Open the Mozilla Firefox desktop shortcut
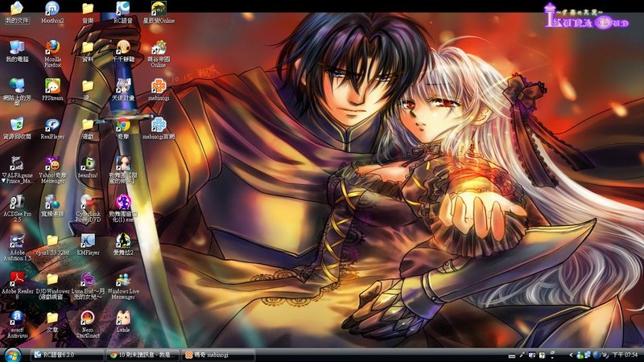Viewport: 644px width, 362px height. click(x=52, y=47)
